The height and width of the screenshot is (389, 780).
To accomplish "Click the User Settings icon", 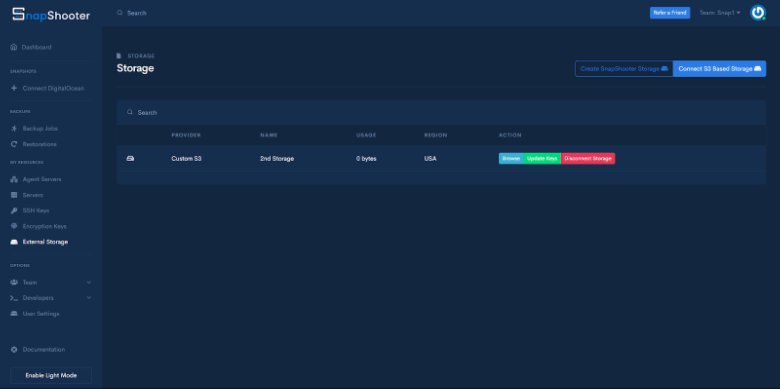I will [14, 314].
